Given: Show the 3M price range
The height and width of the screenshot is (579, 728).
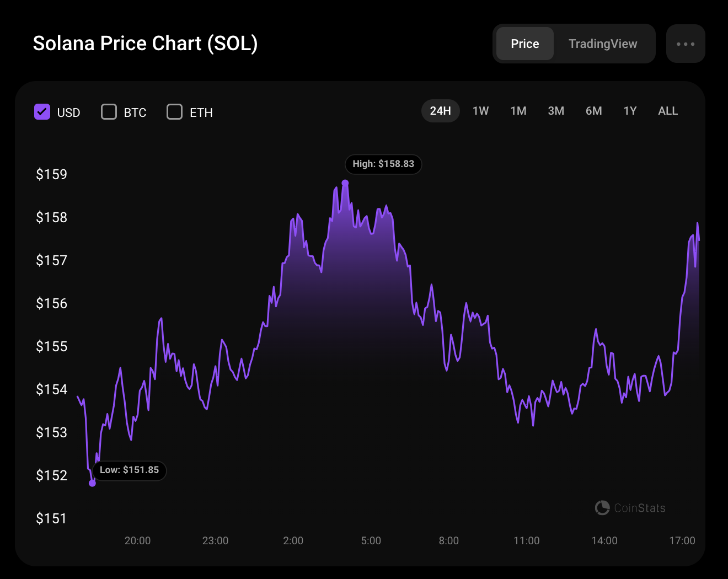Looking at the screenshot, I should coord(556,111).
